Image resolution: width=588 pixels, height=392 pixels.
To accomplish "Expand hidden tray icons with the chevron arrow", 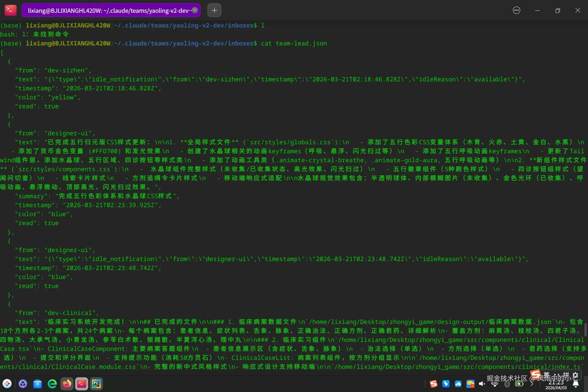I will coord(532,384).
